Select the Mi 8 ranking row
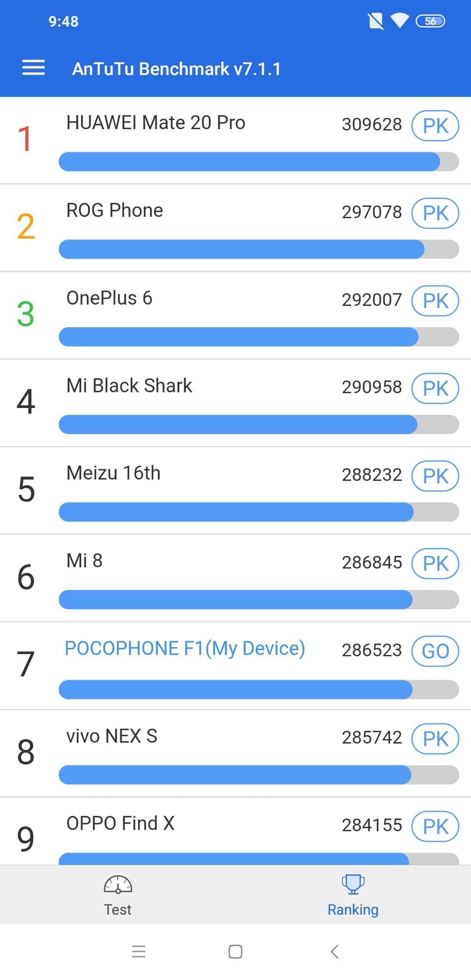The height and width of the screenshot is (980, 471). pos(235,578)
